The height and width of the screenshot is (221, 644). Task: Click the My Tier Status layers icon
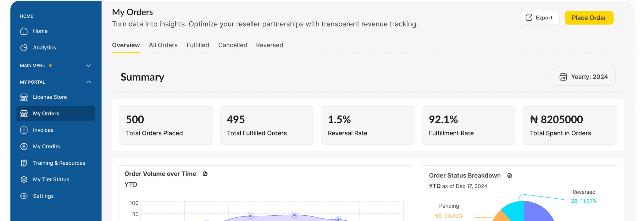point(24,179)
